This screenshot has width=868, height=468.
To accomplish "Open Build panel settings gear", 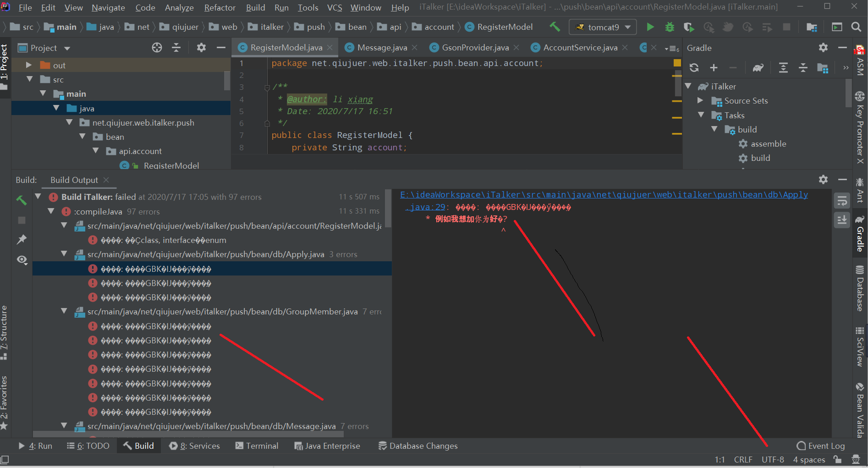I will 823,180.
